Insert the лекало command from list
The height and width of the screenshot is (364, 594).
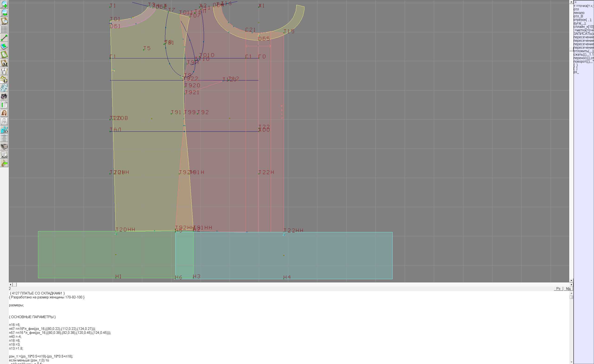579,13
